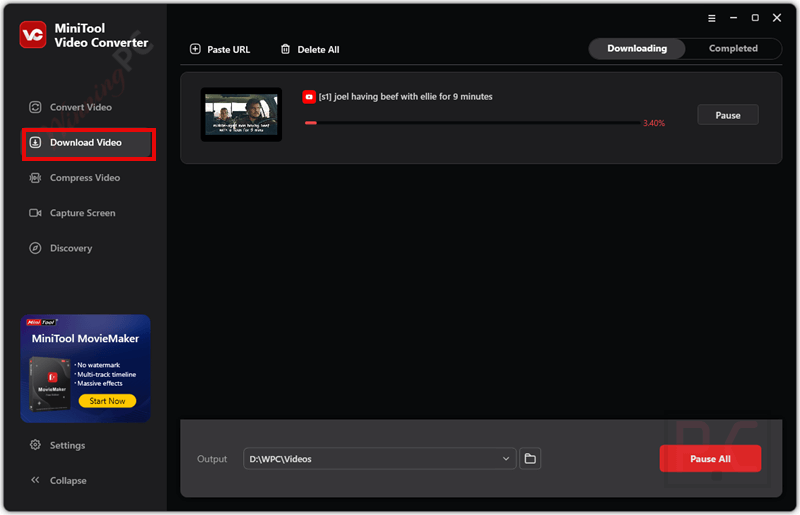Select Download Video in the sidebar
Viewport: 800px width, 515px height.
pos(87,143)
